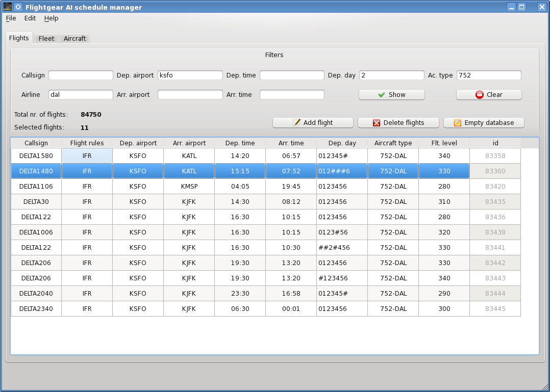
Task: Click the application icon in title bar
Action: [x=7, y=7]
